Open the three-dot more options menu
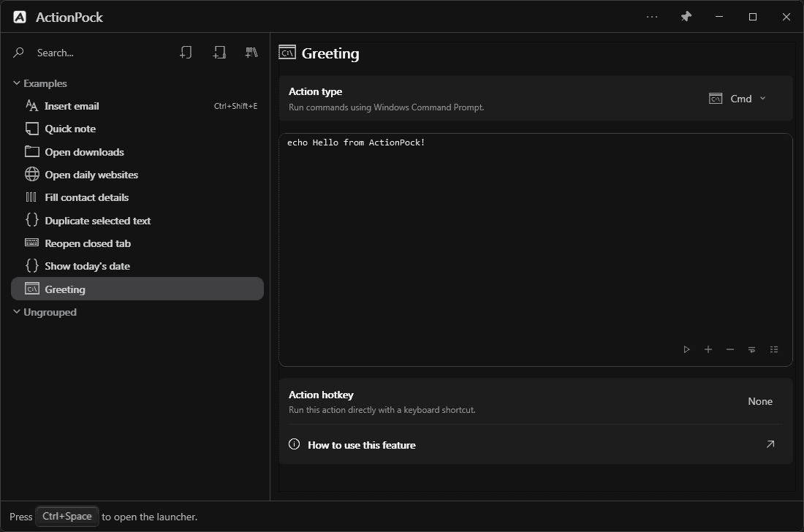This screenshot has height=532, width=804. [652, 17]
